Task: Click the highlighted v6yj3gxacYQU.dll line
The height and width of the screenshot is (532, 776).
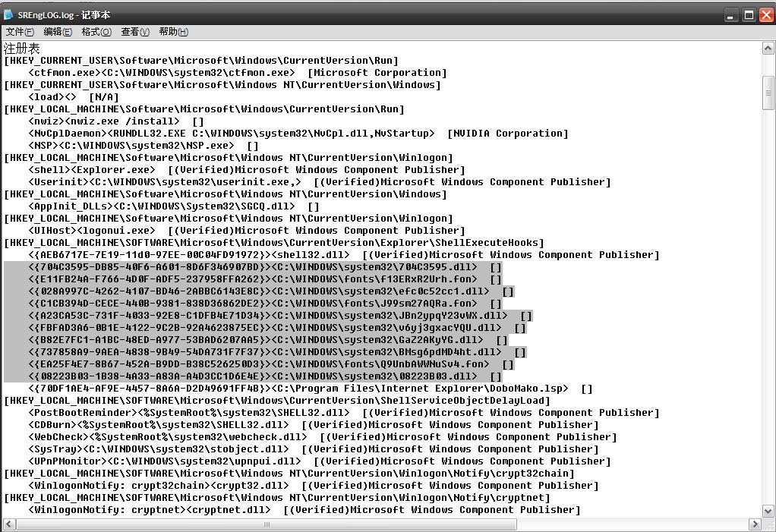Action: [x=277, y=328]
